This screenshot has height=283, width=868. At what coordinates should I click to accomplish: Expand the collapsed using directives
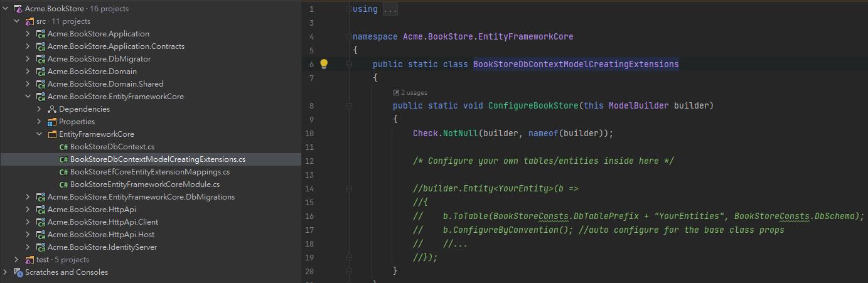pyautogui.click(x=390, y=9)
